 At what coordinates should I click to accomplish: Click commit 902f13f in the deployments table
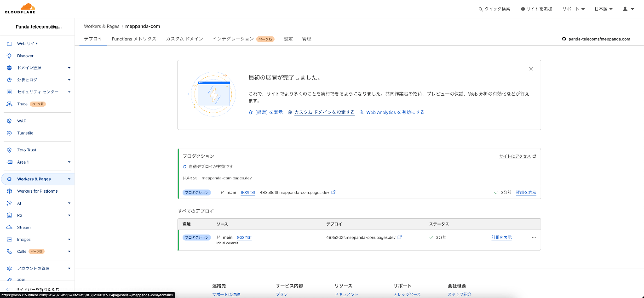pos(244,237)
